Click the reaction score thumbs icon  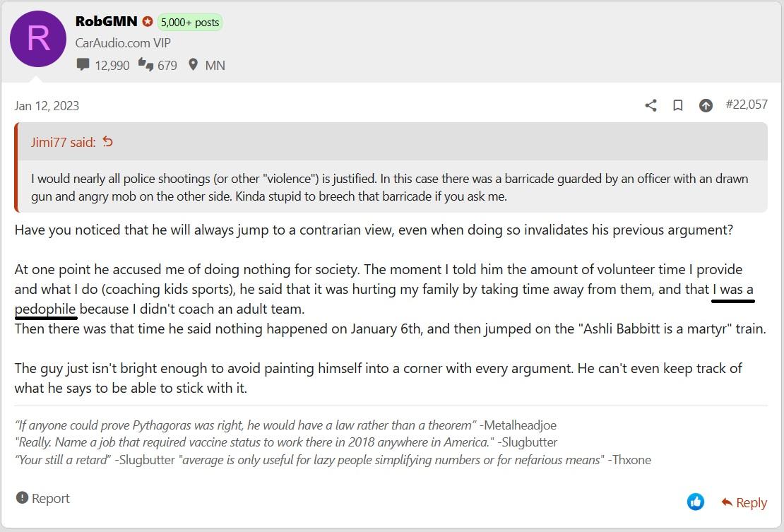point(145,64)
